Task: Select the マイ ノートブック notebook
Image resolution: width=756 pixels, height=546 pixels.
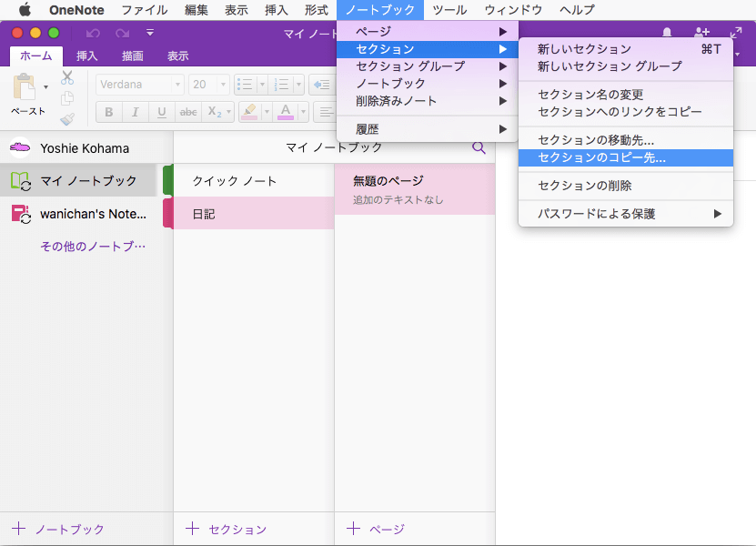Action: point(78,180)
